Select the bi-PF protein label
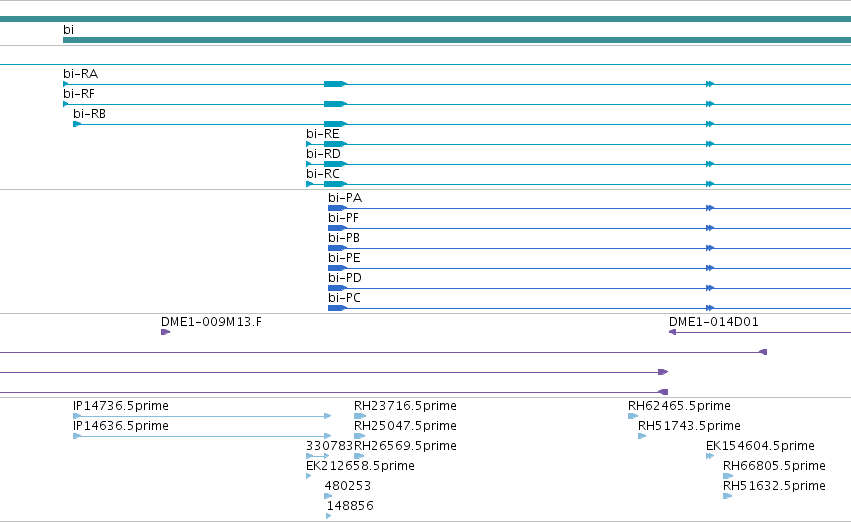 point(343,218)
